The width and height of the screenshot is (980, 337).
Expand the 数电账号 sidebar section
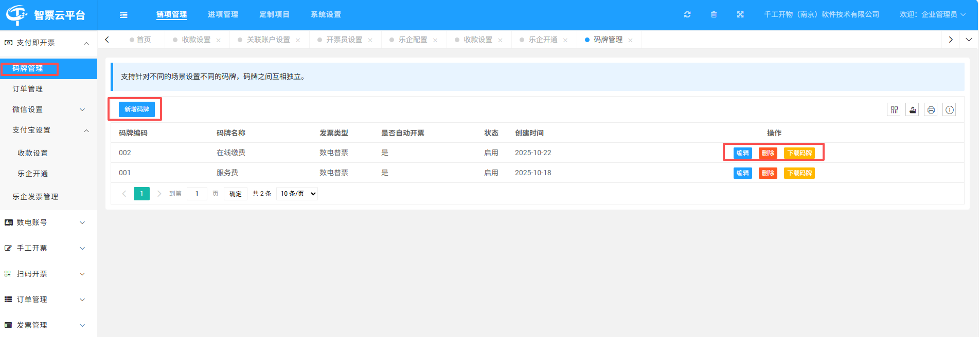[48, 222]
